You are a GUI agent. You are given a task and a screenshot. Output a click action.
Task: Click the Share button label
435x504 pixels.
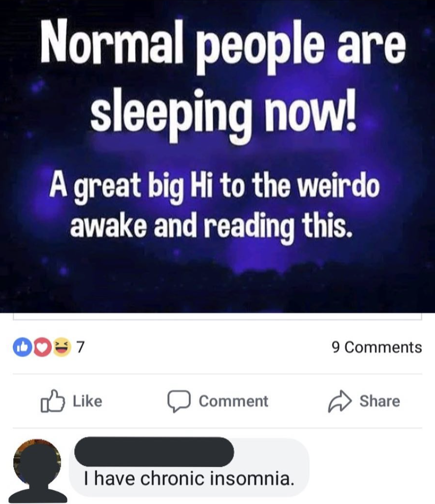coord(380,401)
